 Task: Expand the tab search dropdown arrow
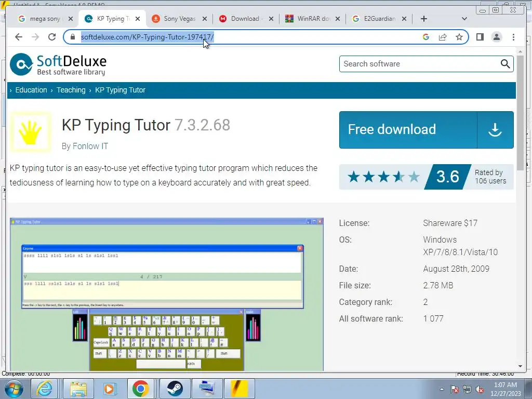464,19
